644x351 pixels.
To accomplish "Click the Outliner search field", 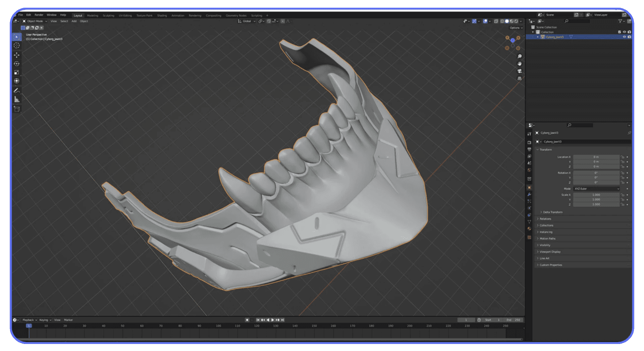I will pyautogui.click(x=577, y=21).
